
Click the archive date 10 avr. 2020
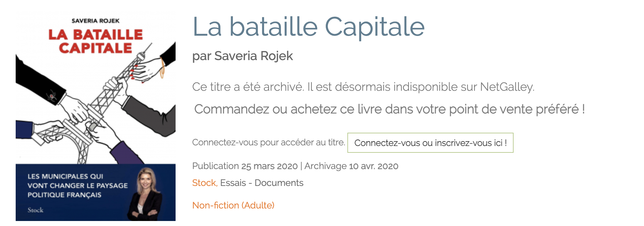(x=373, y=166)
